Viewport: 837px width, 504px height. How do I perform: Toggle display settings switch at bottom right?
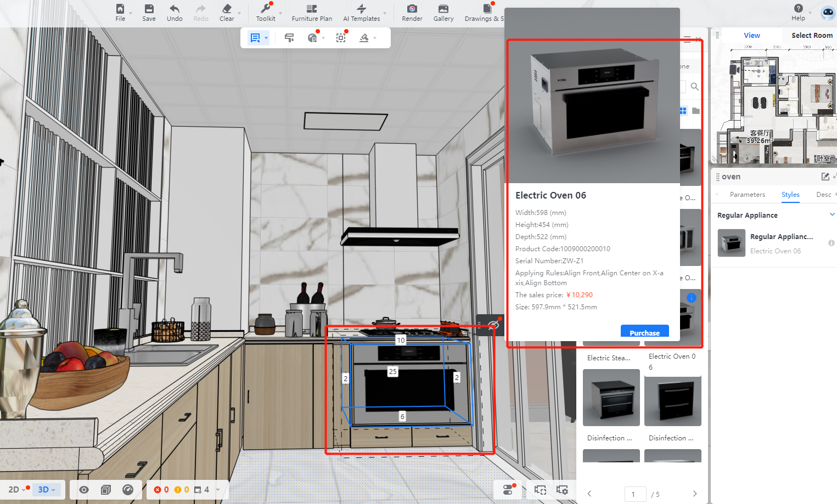click(x=508, y=490)
